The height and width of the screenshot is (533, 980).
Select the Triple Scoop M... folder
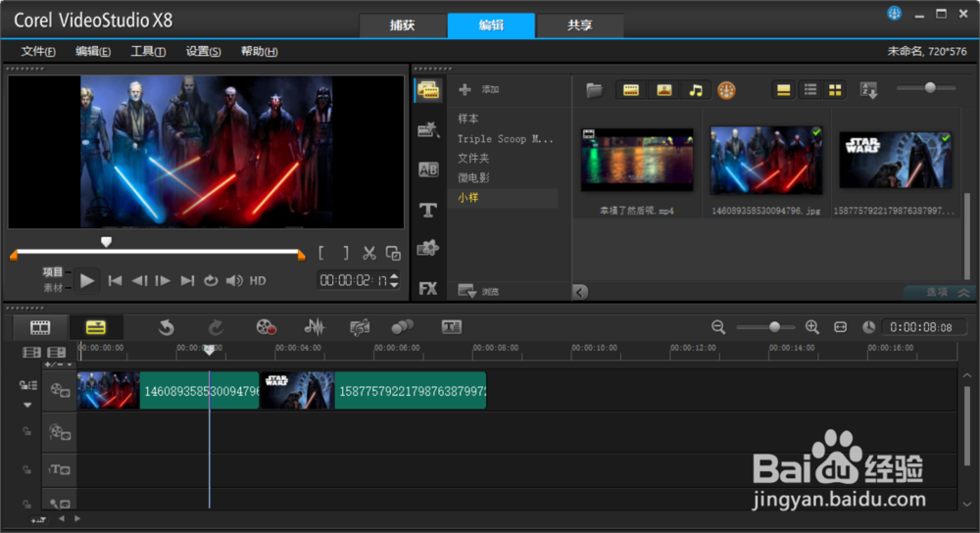[x=505, y=139]
